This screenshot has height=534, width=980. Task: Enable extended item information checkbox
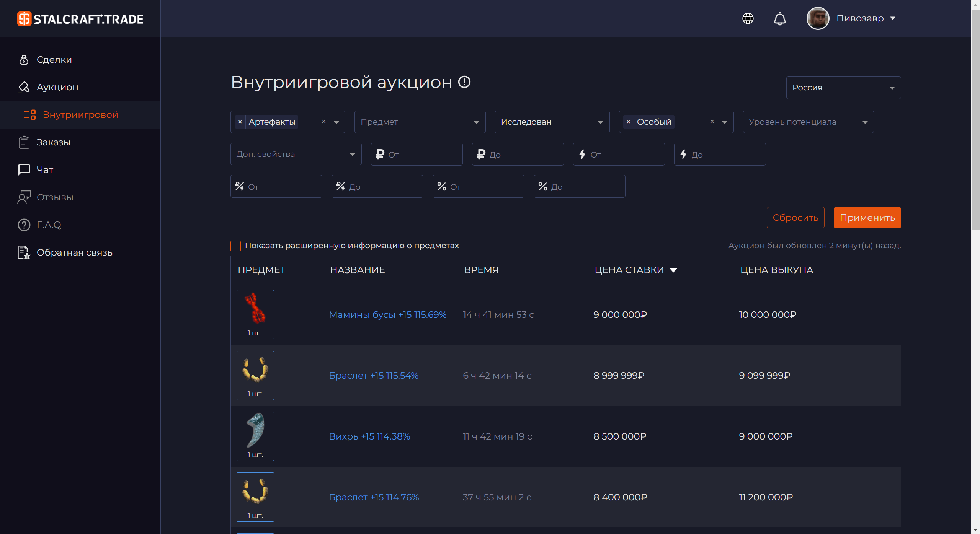(x=235, y=246)
